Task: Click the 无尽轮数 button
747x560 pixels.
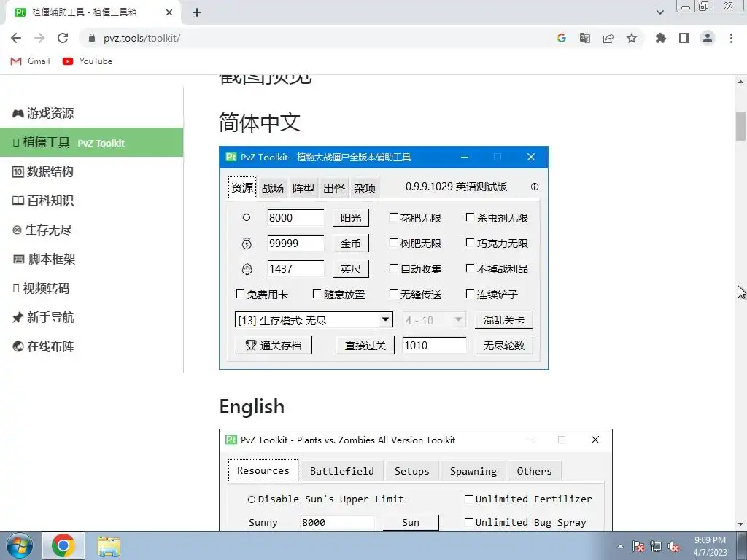Action: pyautogui.click(x=503, y=346)
